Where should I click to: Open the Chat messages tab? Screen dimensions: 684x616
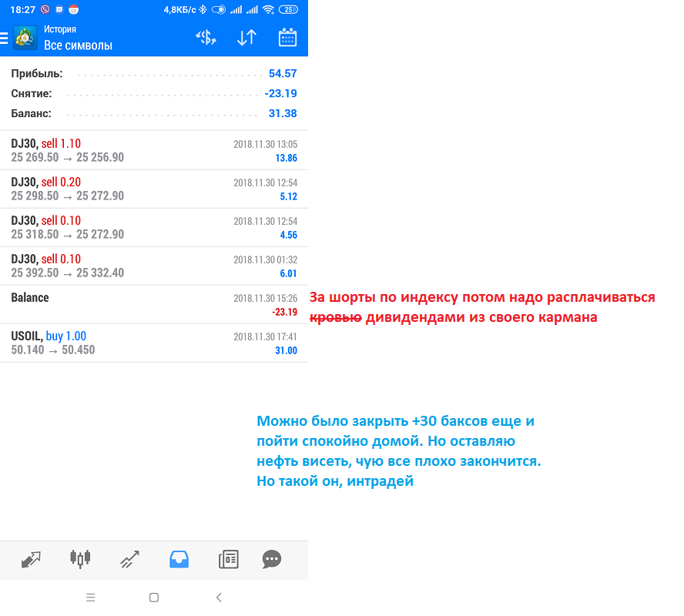pos(272,559)
